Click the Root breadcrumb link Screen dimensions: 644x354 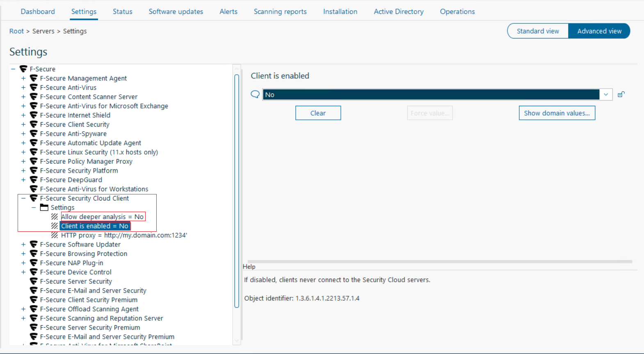pos(16,31)
